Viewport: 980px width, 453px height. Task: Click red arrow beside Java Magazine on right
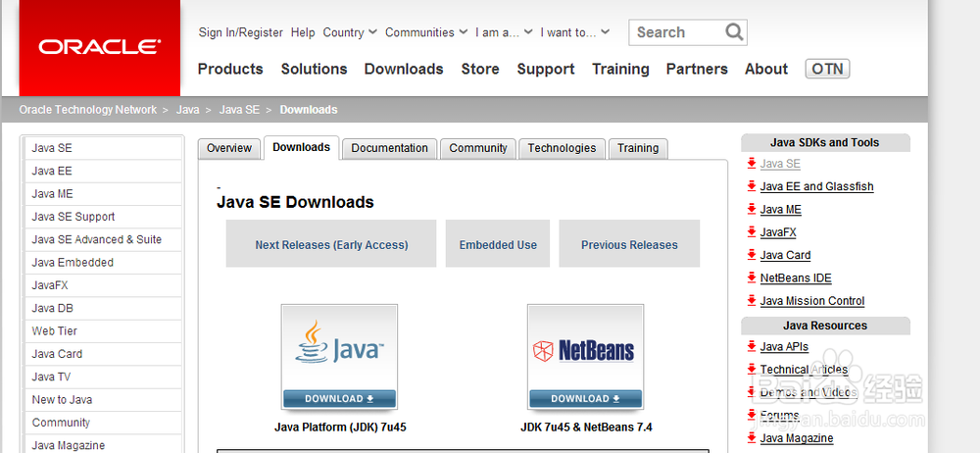[x=752, y=437]
